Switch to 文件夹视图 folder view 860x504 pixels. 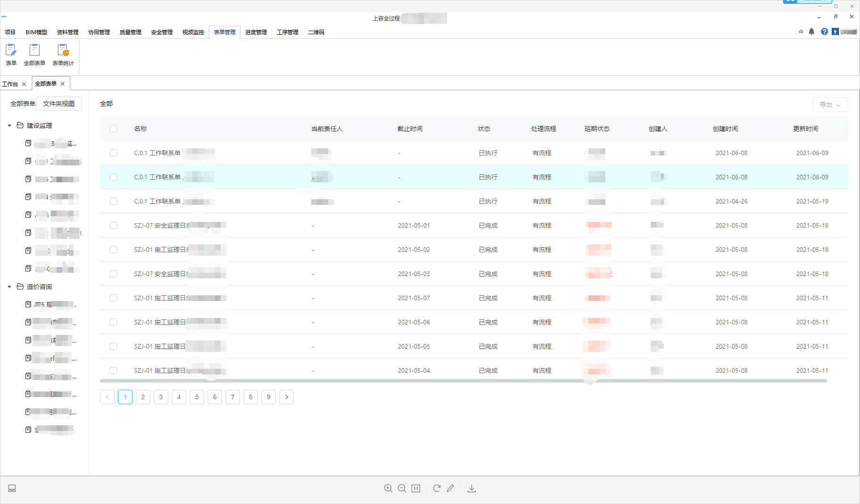pyautogui.click(x=58, y=104)
